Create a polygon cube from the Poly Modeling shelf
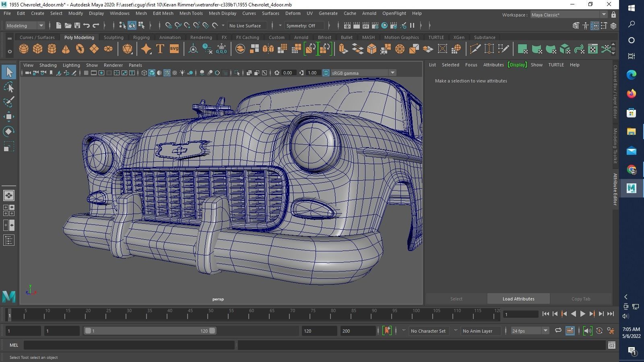 click(38, 49)
